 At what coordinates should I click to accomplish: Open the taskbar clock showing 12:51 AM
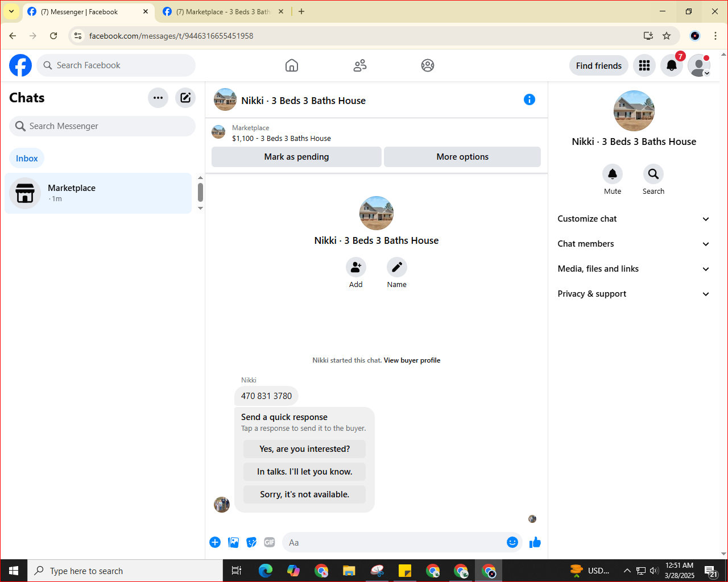[680, 571]
